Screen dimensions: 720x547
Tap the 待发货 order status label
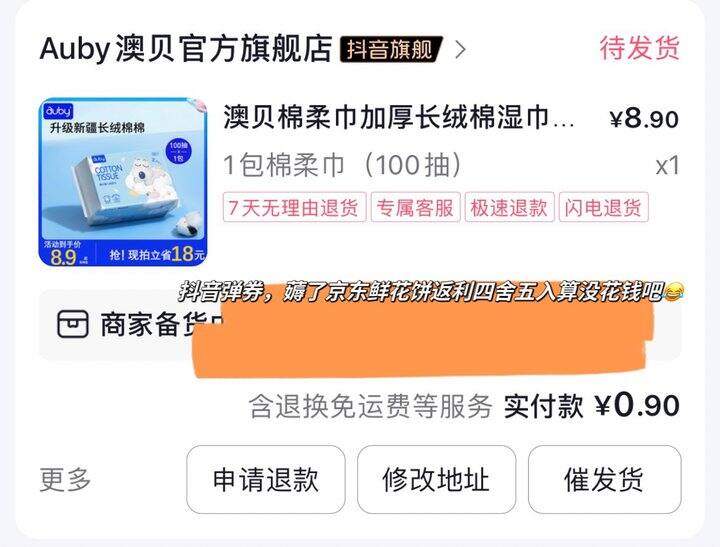point(639,48)
